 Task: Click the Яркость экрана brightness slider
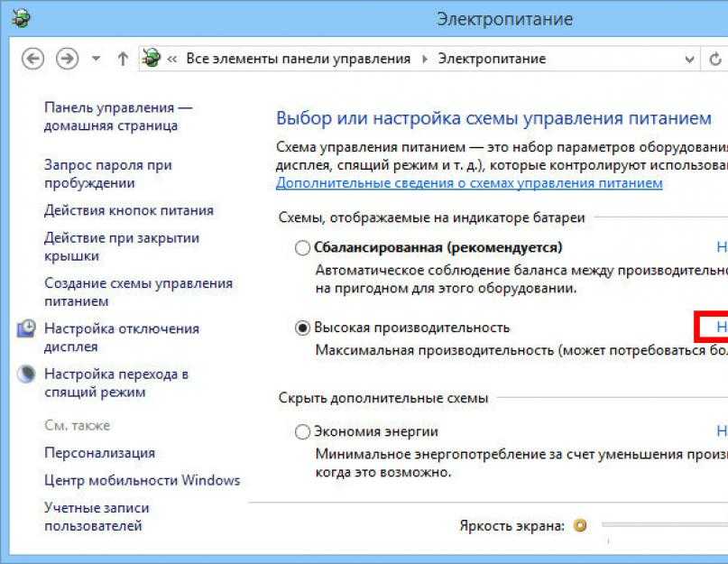click(664, 525)
